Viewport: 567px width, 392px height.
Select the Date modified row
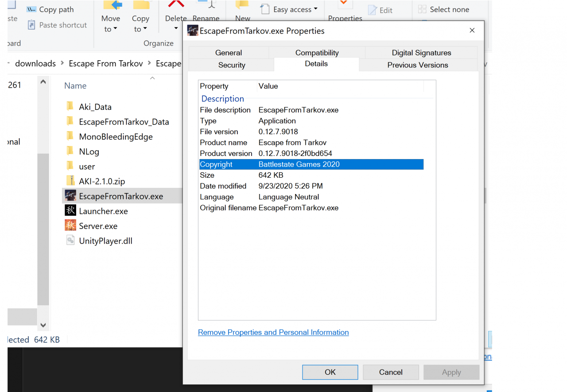311,186
